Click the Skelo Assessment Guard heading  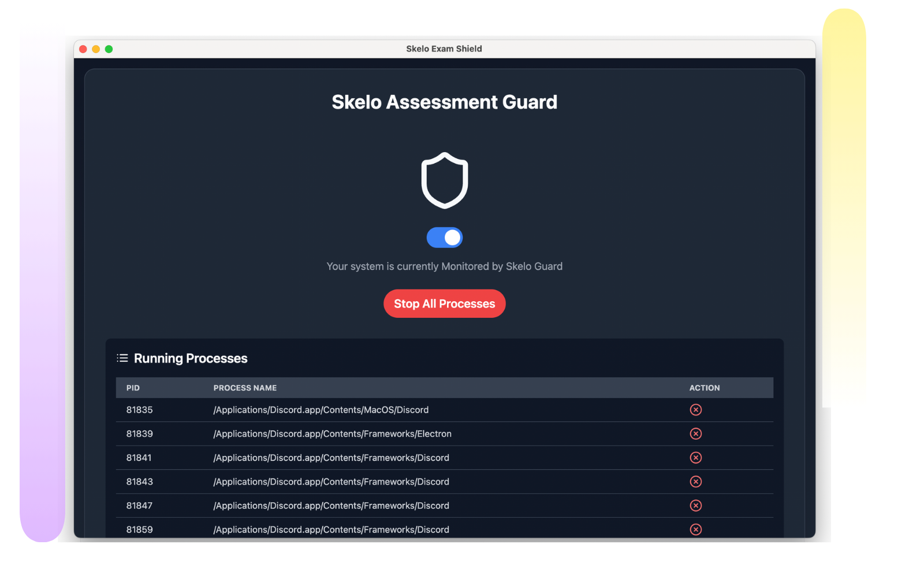[x=444, y=102]
